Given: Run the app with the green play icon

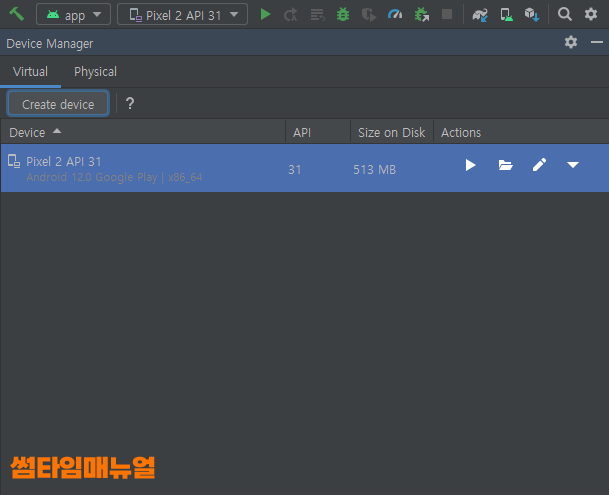Looking at the screenshot, I should point(265,14).
